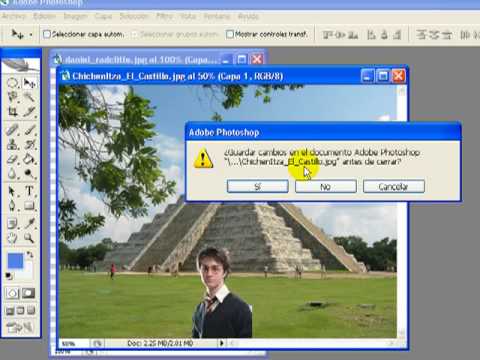Screen dimensions: 480x360
Task: Select the Hand tool
Action: (x=12, y=238)
